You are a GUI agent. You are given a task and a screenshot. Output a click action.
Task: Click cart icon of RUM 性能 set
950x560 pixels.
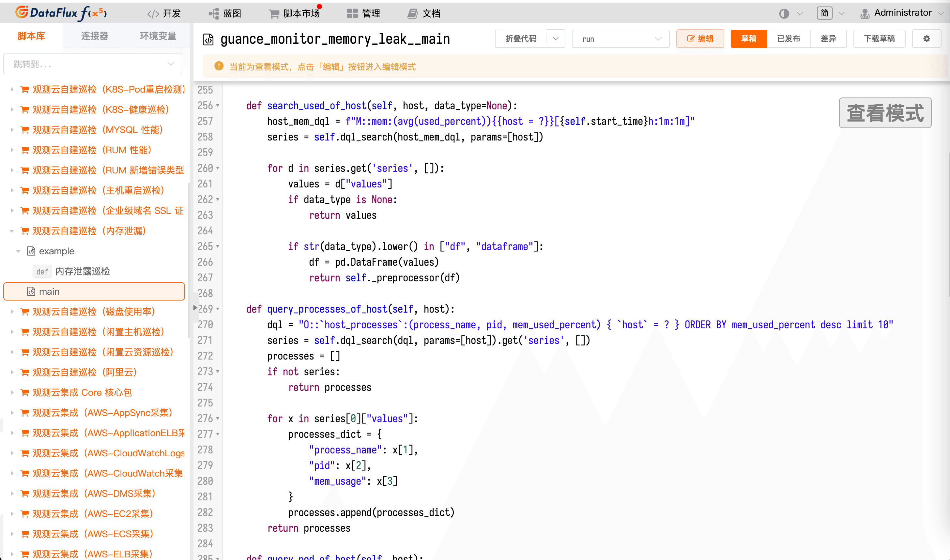(25, 150)
